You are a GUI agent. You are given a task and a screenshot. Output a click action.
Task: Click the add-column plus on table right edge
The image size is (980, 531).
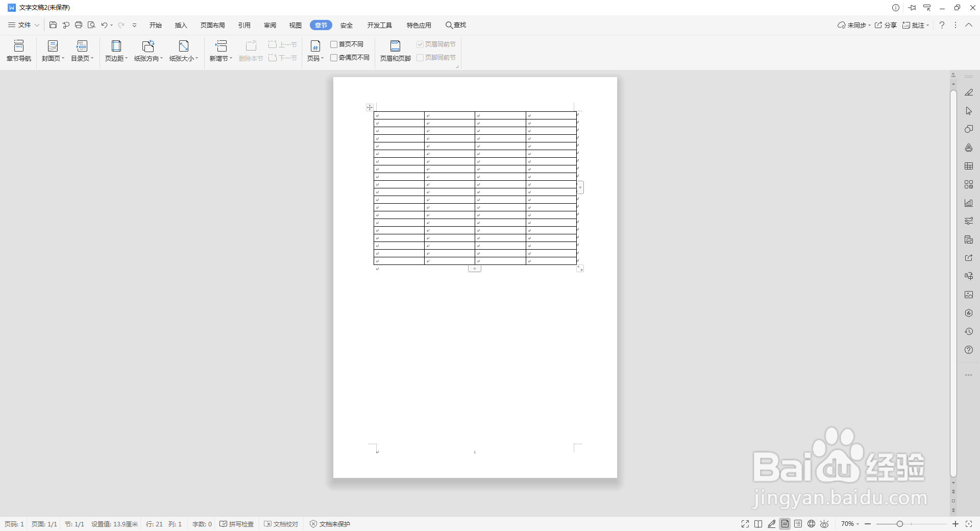click(580, 187)
